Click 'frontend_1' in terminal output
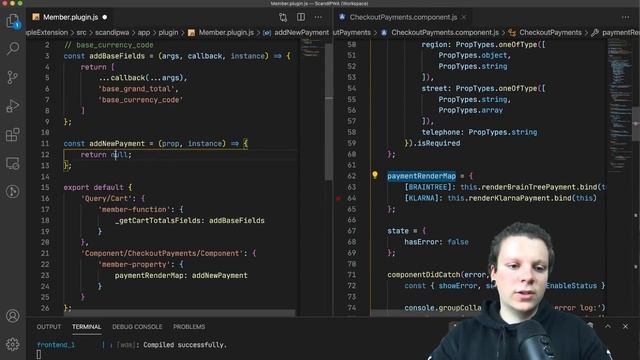The width and height of the screenshot is (640, 360). click(56, 345)
